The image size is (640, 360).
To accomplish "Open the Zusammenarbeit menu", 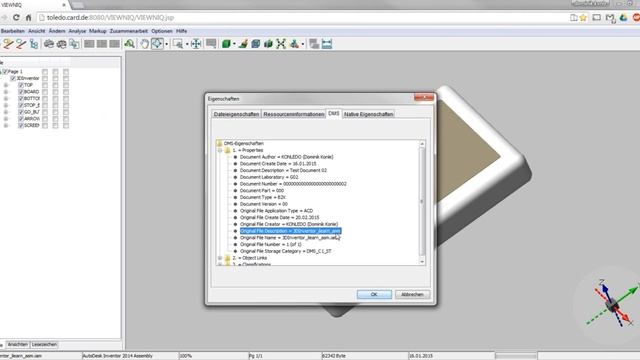I will [129, 31].
